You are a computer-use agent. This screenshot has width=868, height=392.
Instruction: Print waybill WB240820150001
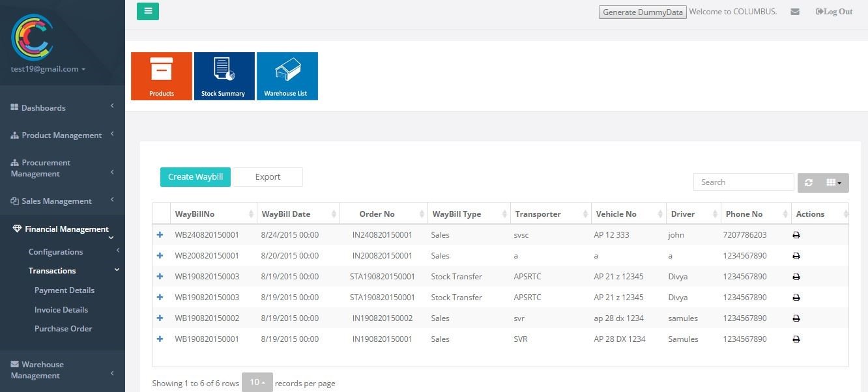[796, 235]
